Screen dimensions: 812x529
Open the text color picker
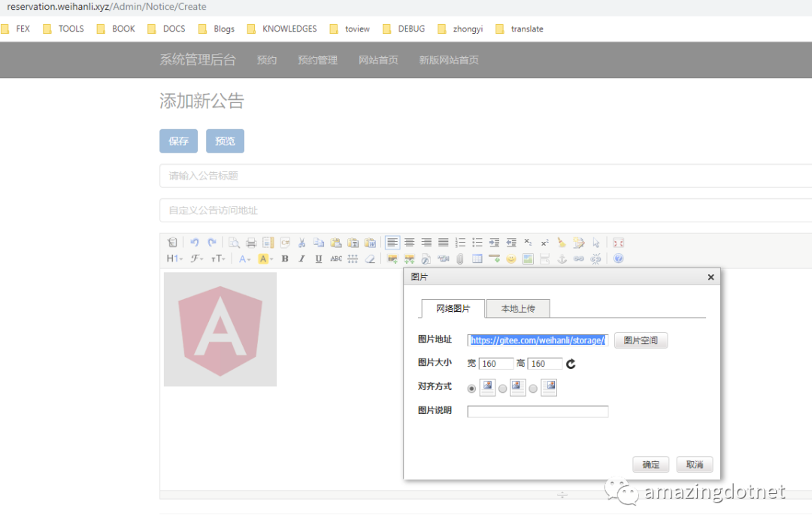pos(244,258)
